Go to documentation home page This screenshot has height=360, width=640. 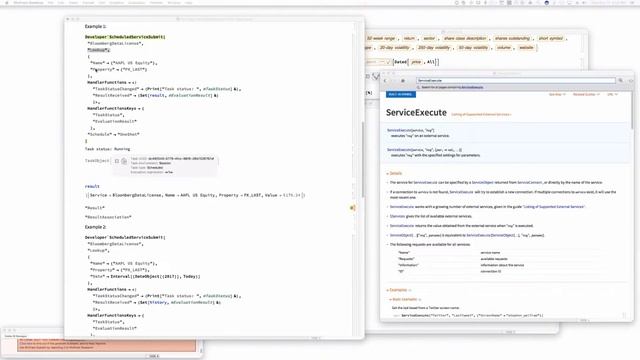point(403,80)
